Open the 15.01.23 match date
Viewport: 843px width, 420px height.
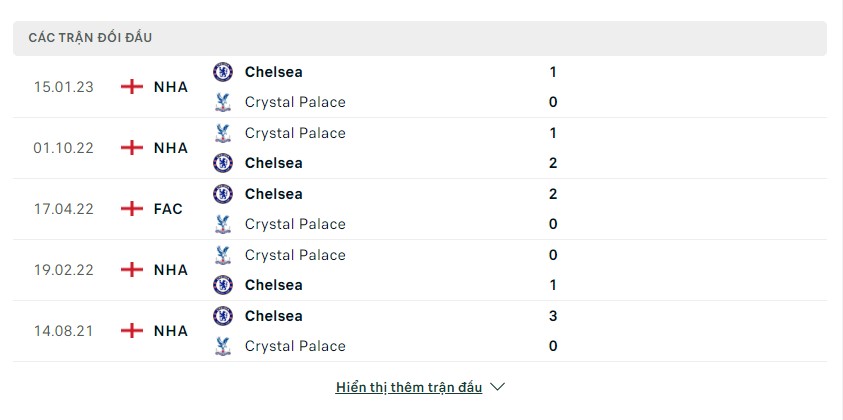pyautogui.click(x=63, y=87)
